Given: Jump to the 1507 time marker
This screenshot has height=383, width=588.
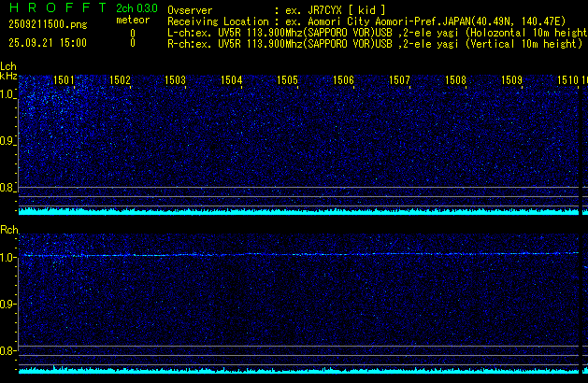Looking at the screenshot, I should [399, 81].
